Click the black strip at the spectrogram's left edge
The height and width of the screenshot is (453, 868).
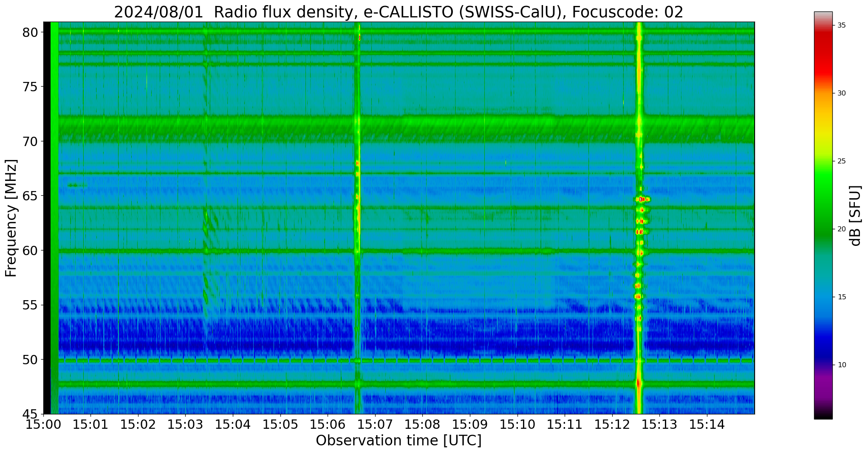(x=47, y=218)
